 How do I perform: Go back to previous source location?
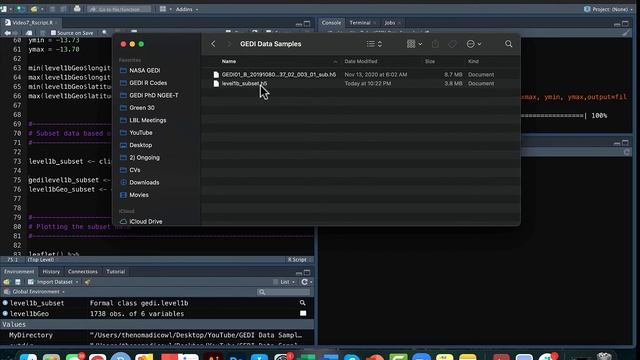pos(7,33)
